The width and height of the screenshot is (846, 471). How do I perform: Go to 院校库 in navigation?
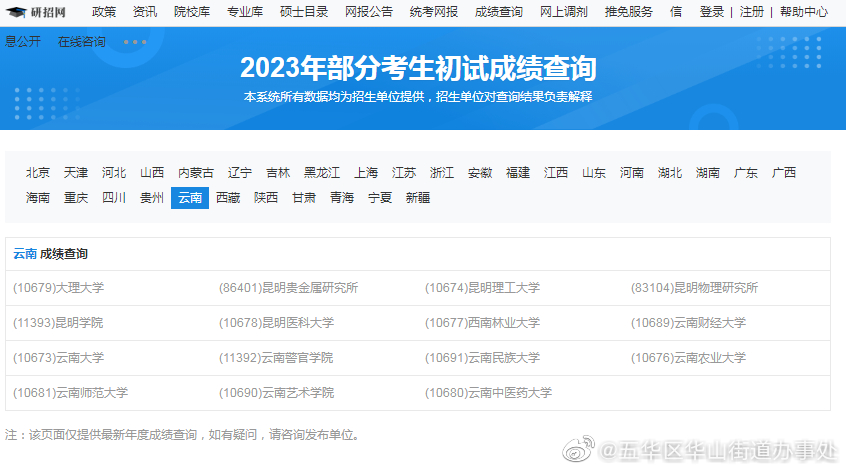[192, 12]
